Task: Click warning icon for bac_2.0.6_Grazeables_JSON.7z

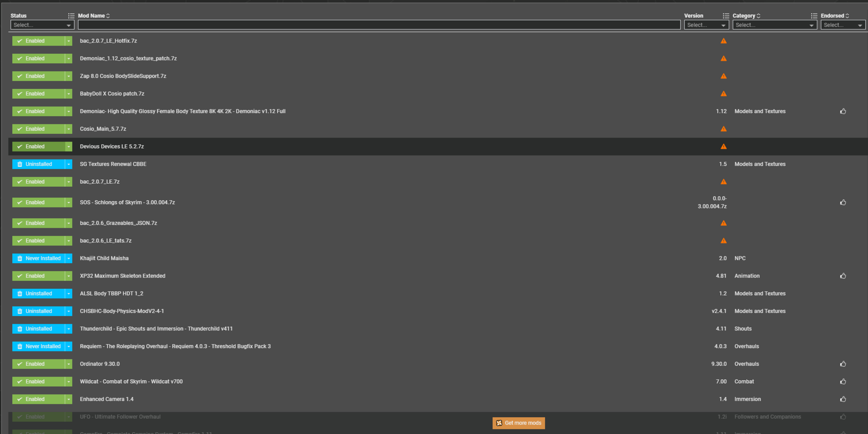Action: [723, 223]
